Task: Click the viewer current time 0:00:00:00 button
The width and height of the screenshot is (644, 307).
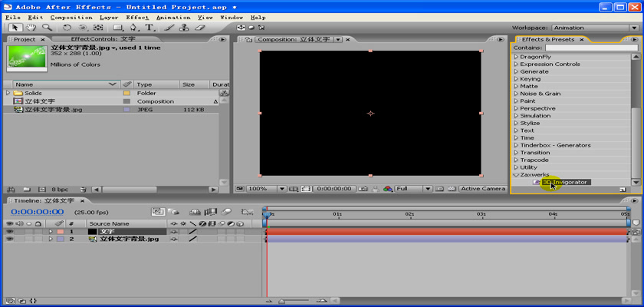Action: pyautogui.click(x=333, y=189)
